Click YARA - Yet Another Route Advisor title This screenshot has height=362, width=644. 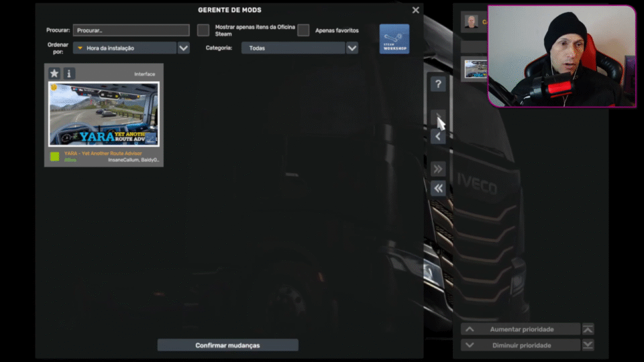103,153
